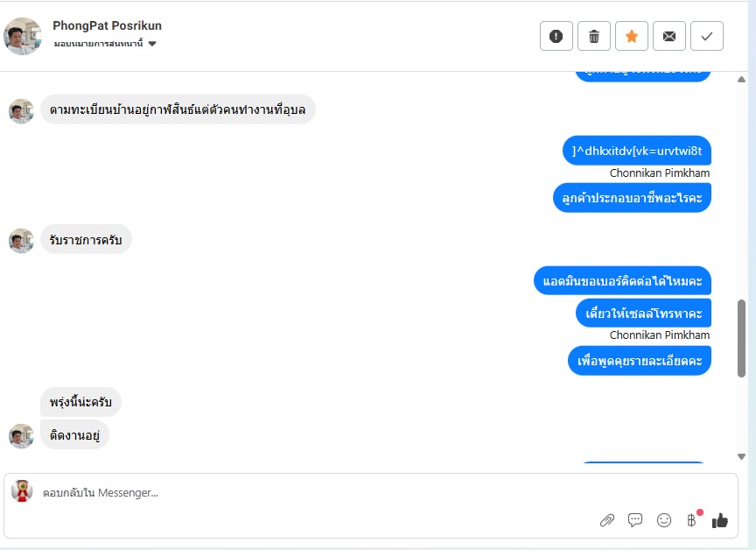Click the "ลูกค้าประกอบอาชีพอะไรคะ" sent message
756x550 pixels.
click(x=633, y=198)
